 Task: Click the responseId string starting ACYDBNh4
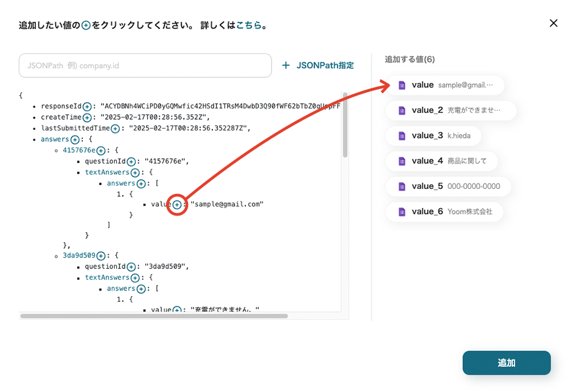[220, 107]
